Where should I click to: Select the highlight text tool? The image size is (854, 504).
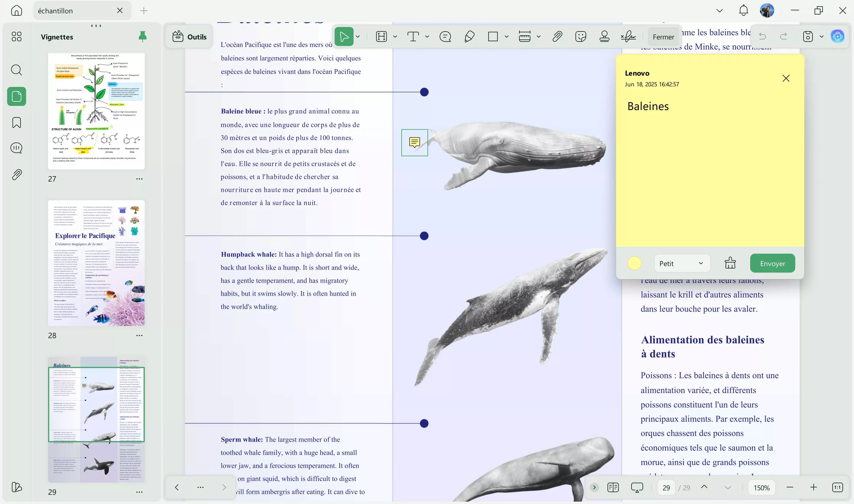click(381, 37)
